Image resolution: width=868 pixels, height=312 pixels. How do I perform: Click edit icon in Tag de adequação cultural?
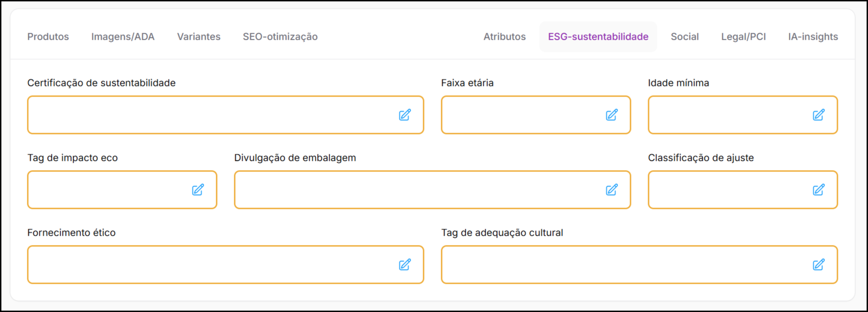tap(818, 265)
